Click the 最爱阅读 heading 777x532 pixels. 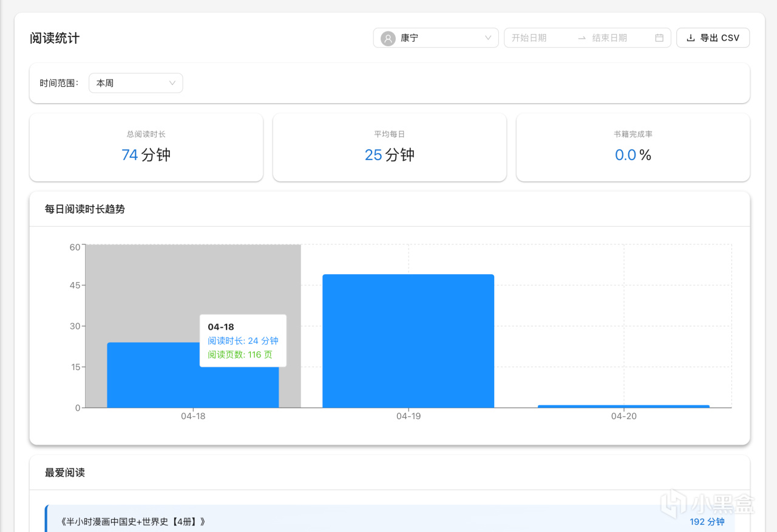click(65, 473)
